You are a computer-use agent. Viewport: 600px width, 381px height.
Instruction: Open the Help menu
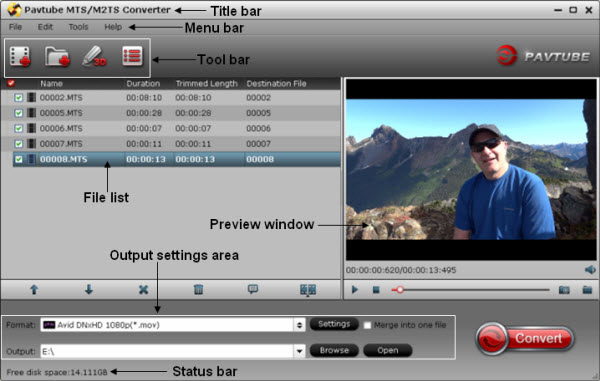coord(113,27)
